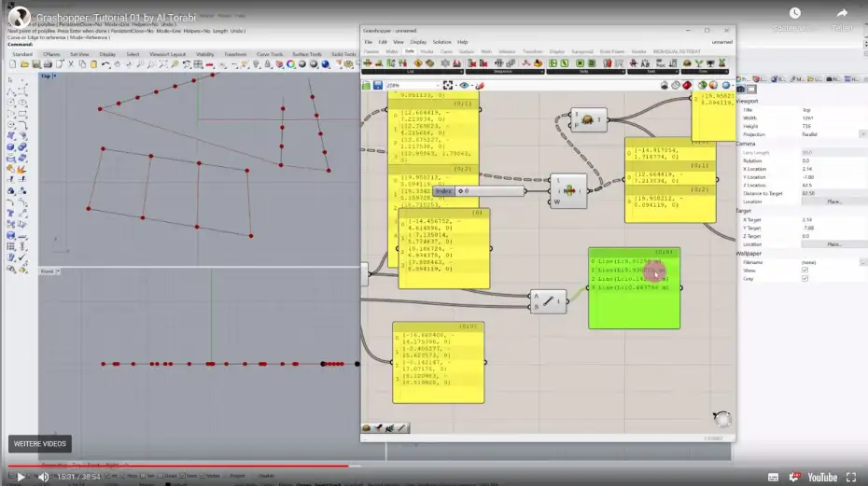Switch to Rhino's Curve Tools toolbar tab

coord(270,54)
